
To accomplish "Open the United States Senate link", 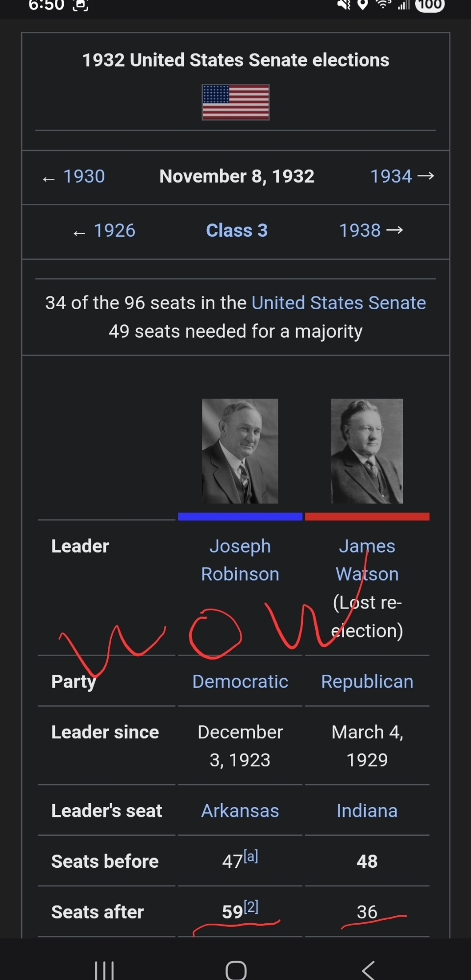I will point(339,303).
